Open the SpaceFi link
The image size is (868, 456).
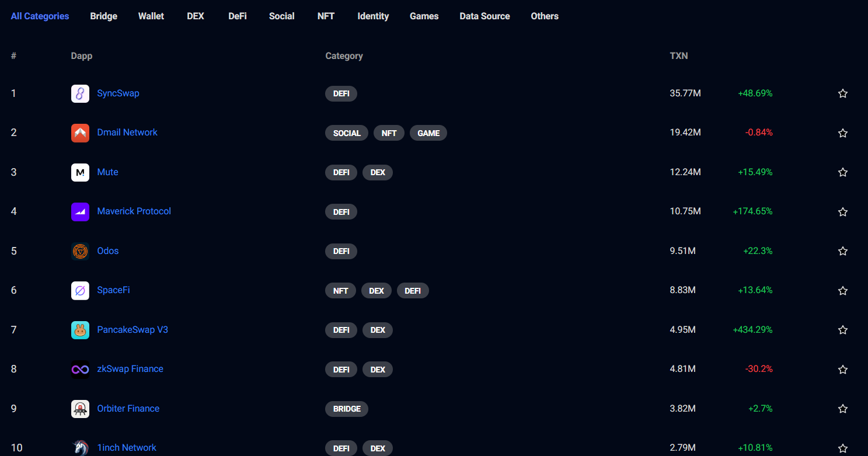point(114,290)
